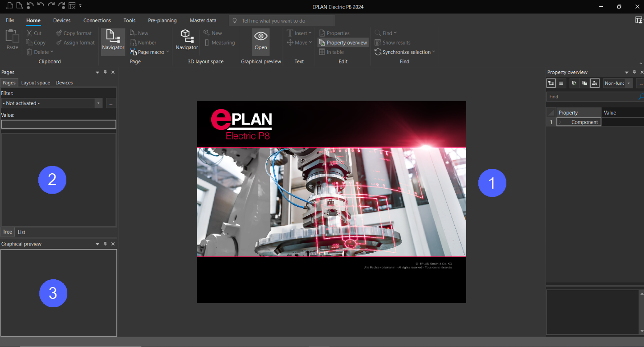Switch Property overview to list view
The width and height of the screenshot is (644, 347).
pos(561,83)
